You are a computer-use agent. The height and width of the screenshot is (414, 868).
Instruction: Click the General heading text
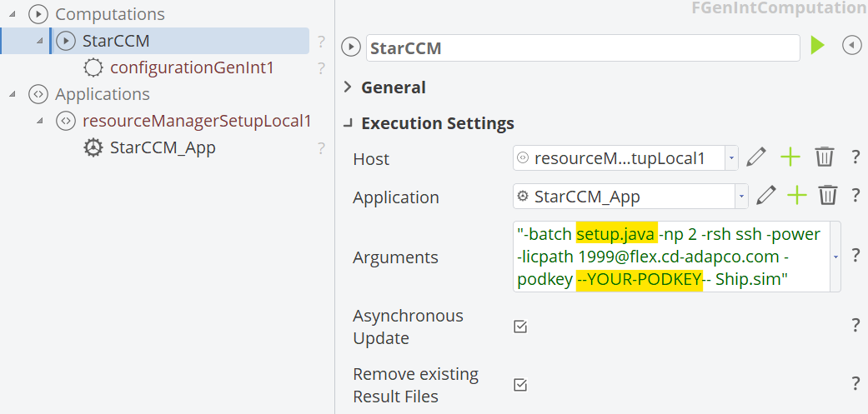pyautogui.click(x=394, y=87)
